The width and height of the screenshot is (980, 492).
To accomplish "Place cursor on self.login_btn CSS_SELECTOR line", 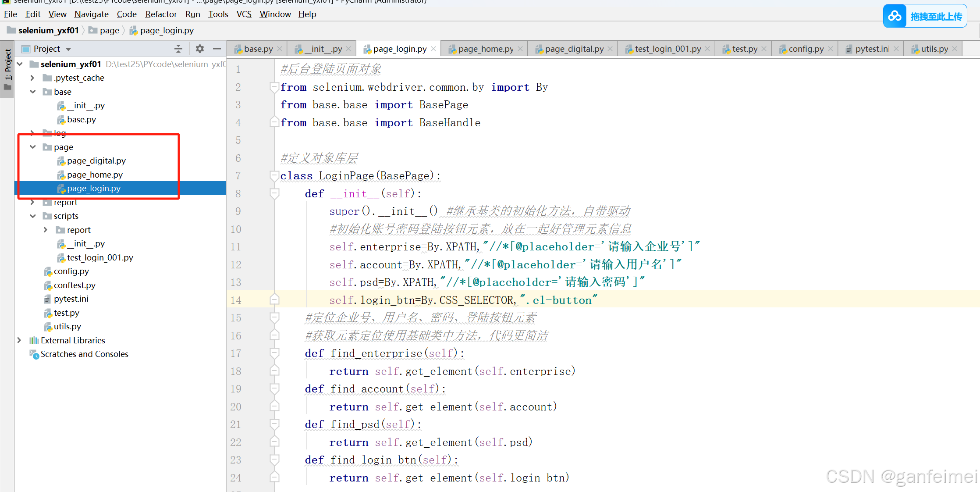I will coord(464,300).
